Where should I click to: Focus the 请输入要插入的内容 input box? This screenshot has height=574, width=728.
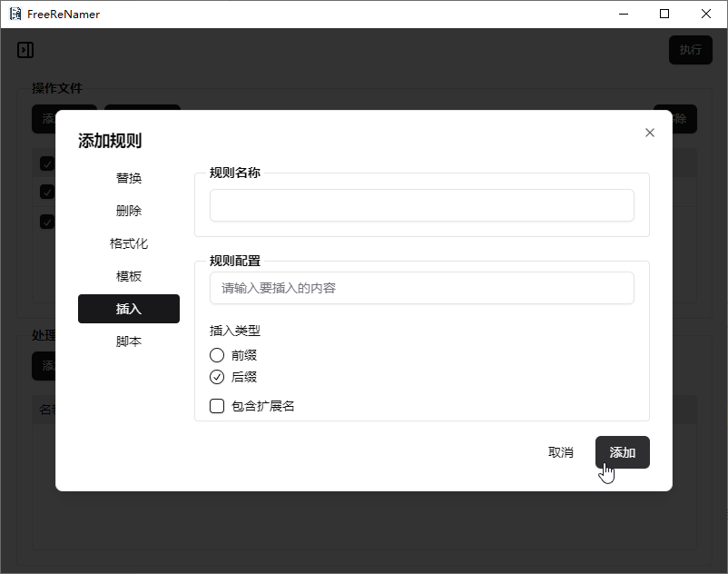pos(421,288)
